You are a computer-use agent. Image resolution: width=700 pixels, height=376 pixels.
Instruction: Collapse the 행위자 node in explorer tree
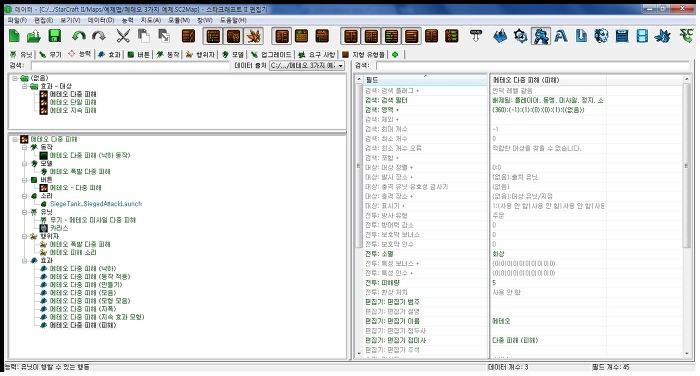pyautogui.click(x=25, y=236)
